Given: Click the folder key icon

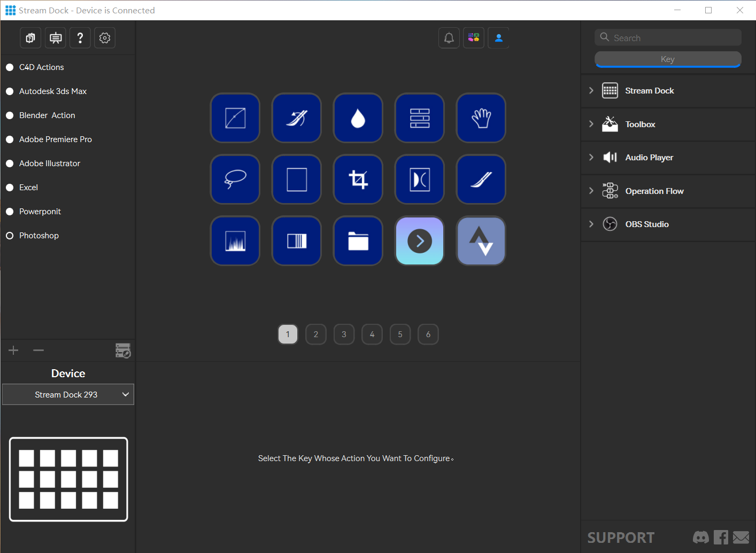Looking at the screenshot, I should pyautogui.click(x=358, y=241).
